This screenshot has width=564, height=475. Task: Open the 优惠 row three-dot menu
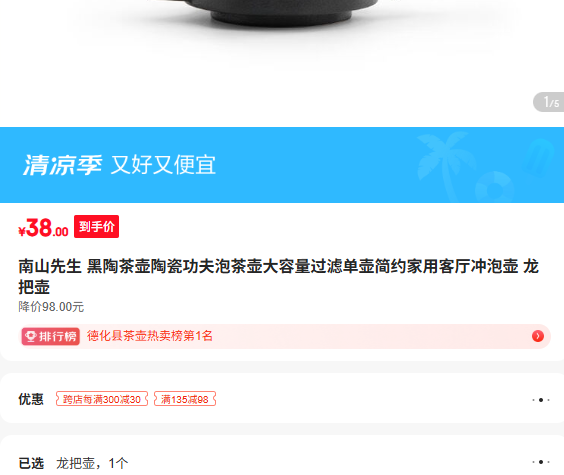click(541, 400)
